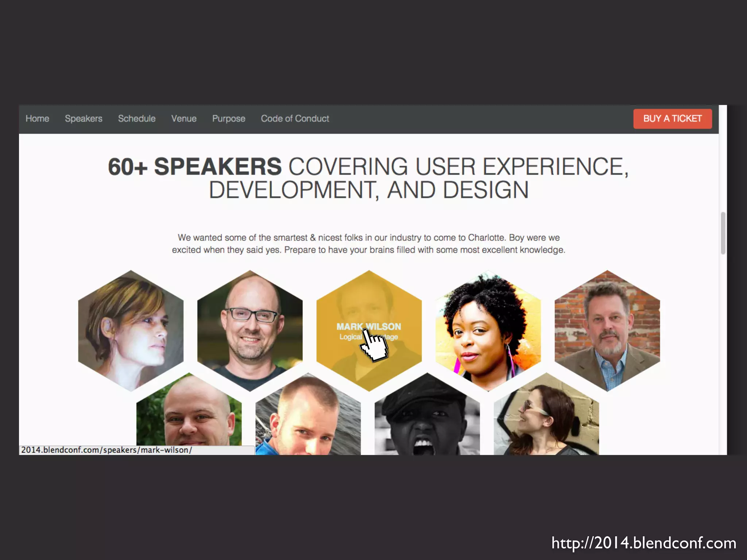Open the Mark Wilson speaker hexagon

tap(369, 331)
